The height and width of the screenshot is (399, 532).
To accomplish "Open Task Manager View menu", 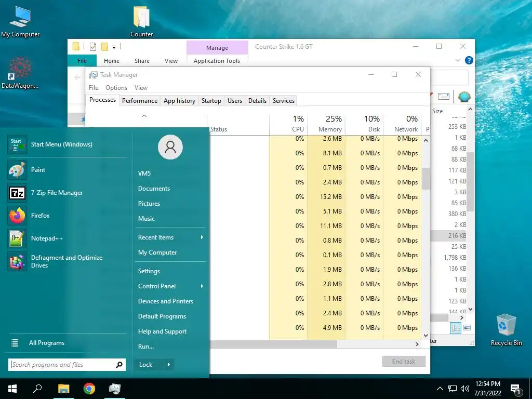I will click(x=141, y=87).
